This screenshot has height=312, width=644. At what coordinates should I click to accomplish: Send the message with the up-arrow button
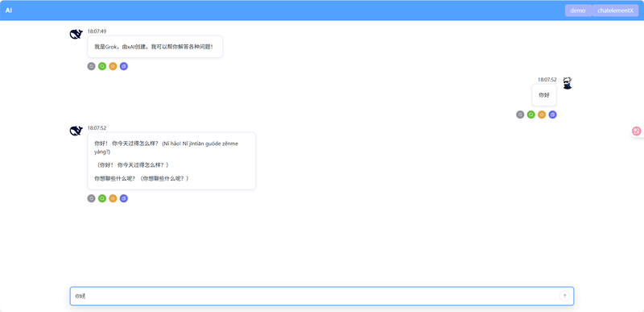point(564,296)
